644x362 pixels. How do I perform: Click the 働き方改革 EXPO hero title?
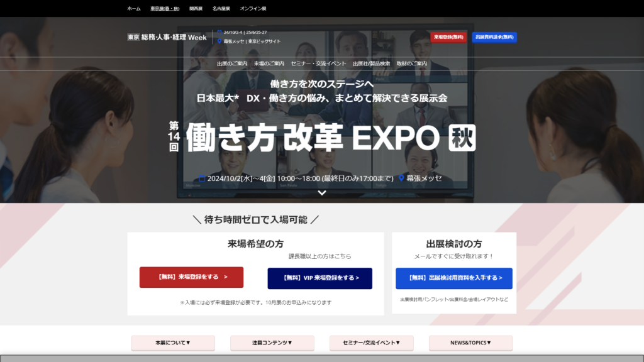313,138
